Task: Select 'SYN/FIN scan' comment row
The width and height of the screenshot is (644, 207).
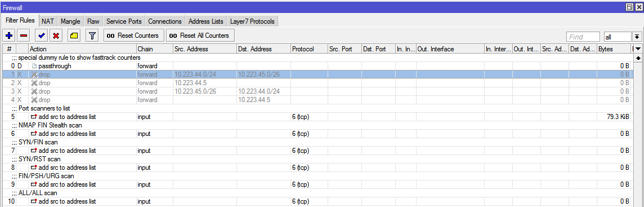Action: (x=318, y=142)
